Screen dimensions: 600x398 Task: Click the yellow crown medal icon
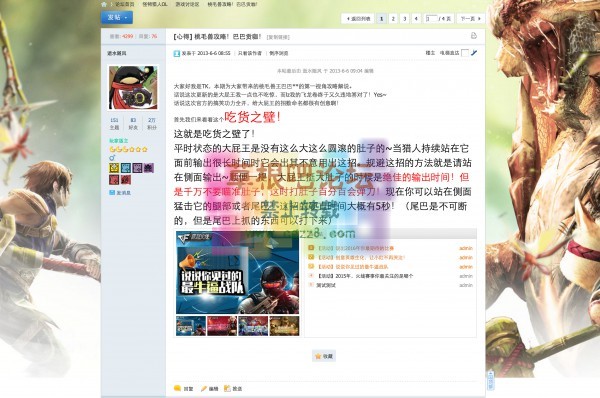coord(114,168)
